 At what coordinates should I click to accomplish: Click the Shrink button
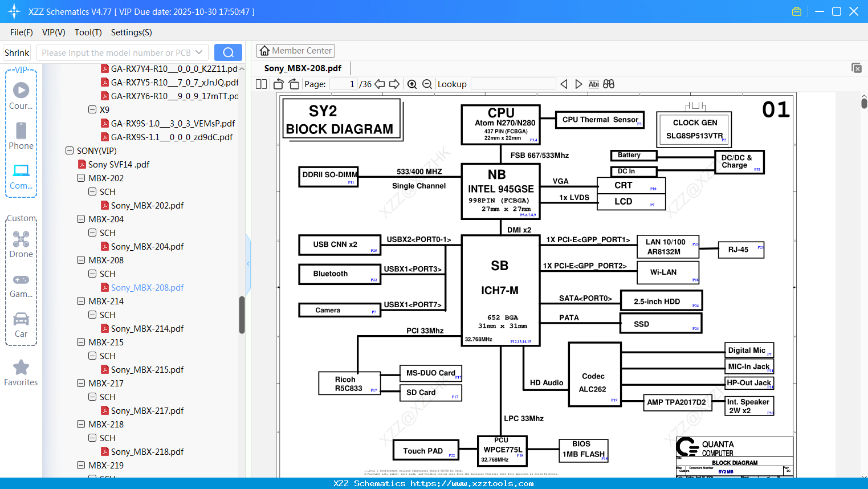17,52
